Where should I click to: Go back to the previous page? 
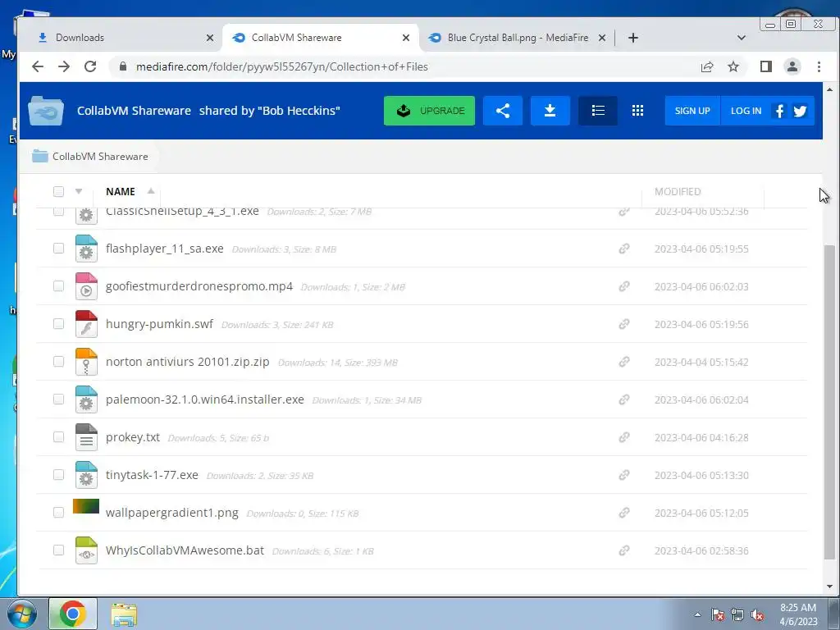pyautogui.click(x=38, y=66)
